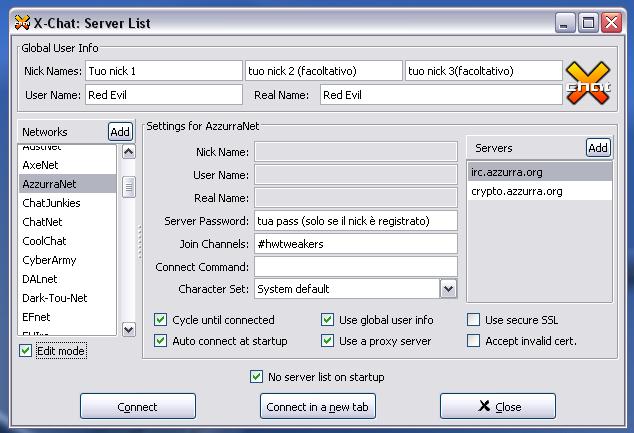Click the Join Channels input field
Image resolution: width=634 pixels, height=433 pixels.
(x=355, y=243)
